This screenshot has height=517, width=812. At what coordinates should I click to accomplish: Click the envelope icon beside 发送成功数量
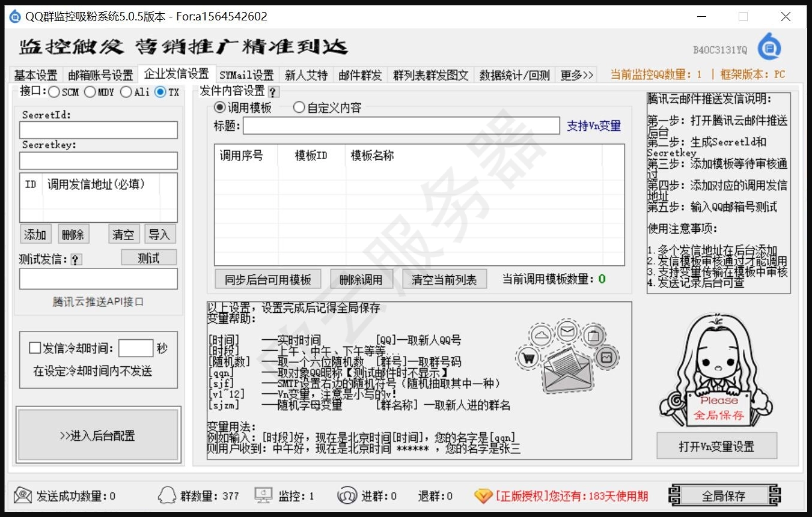[x=23, y=495]
